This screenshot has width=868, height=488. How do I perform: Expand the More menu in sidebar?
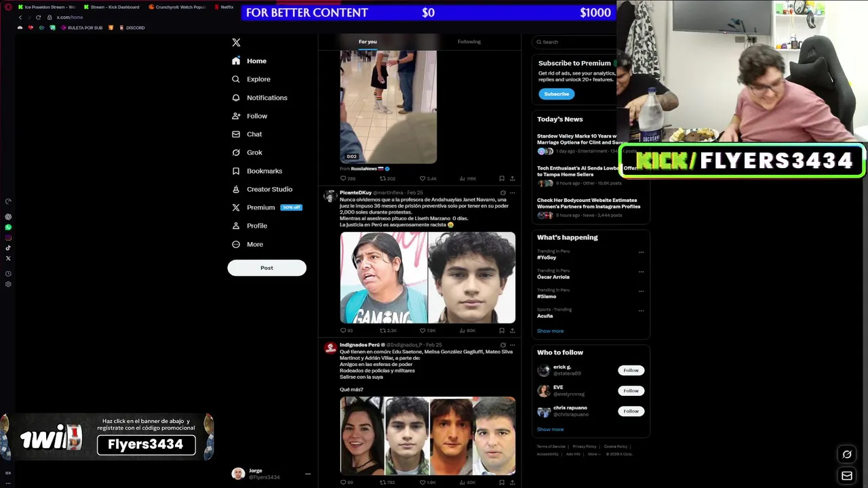pyautogui.click(x=248, y=244)
